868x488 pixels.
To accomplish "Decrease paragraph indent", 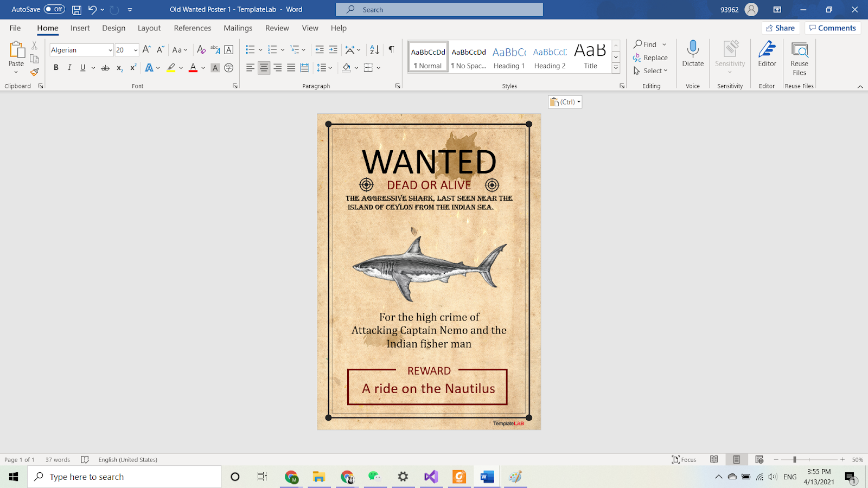I will (x=320, y=50).
